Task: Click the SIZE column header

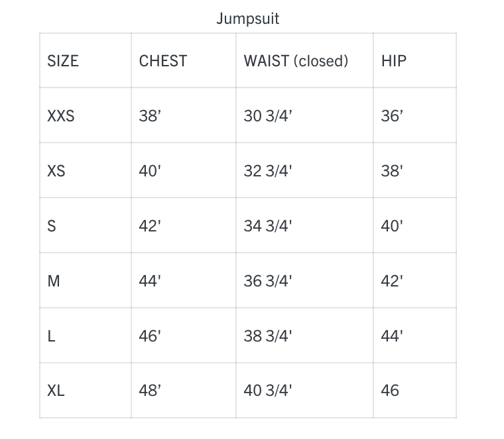Action: [x=63, y=61]
